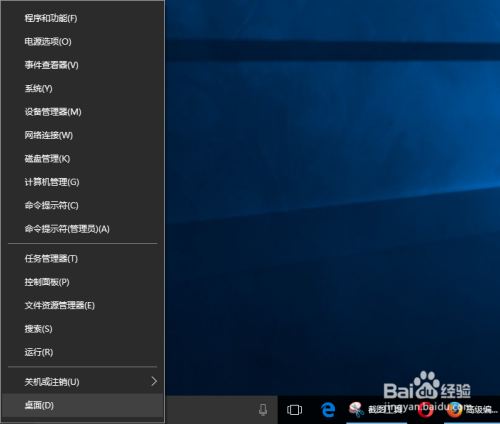Select 磁盘管理(K)
The image size is (500, 424).
tap(82, 159)
